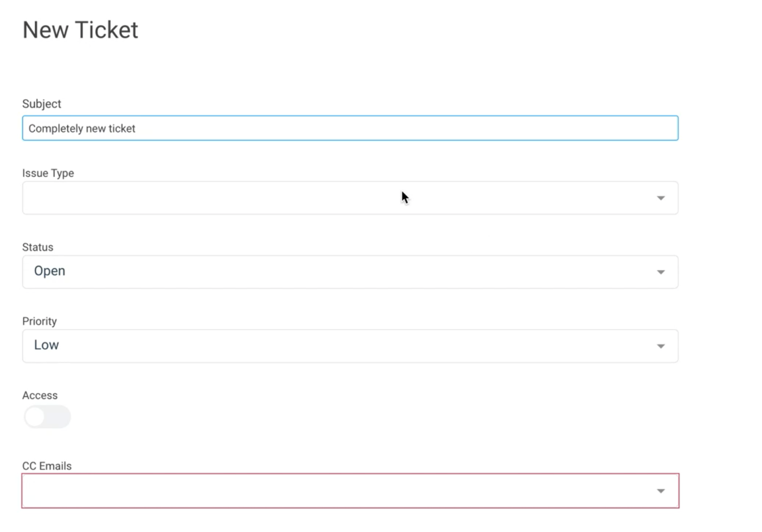The height and width of the screenshot is (532, 762).
Task: Open the empty Issue Type combo box
Action: pyautogui.click(x=321, y=198)
